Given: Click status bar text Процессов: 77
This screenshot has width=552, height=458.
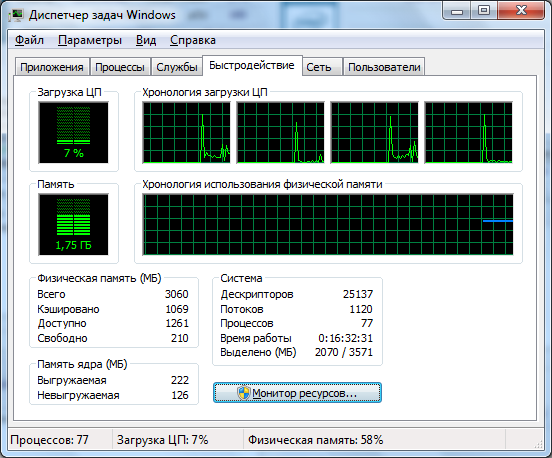Looking at the screenshot, I should tap(49, 440).
